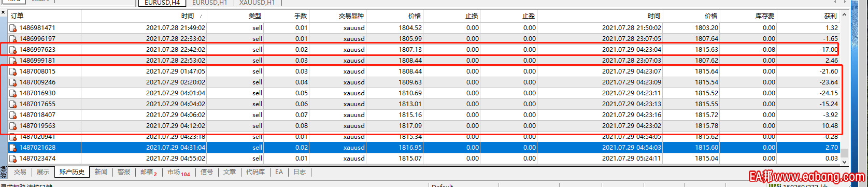This screenshot has height=187, width=868.
Task: Sort by the 止损 column header
Action: coord(472,17)
